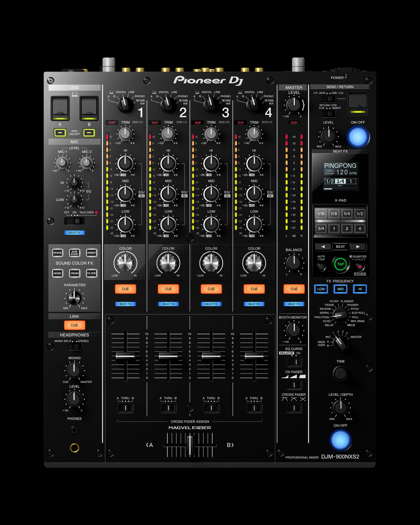Toggle MIDI on/off button for USB B

(x=89, y=133)
